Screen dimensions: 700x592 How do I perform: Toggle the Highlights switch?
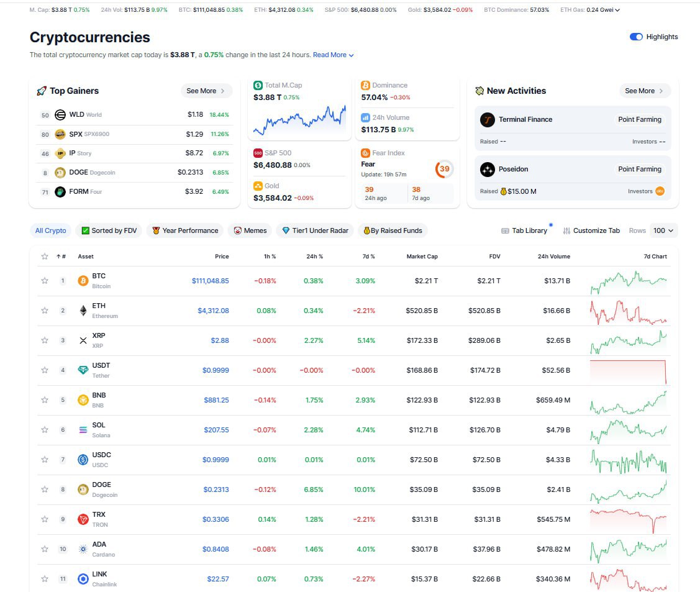636,37
